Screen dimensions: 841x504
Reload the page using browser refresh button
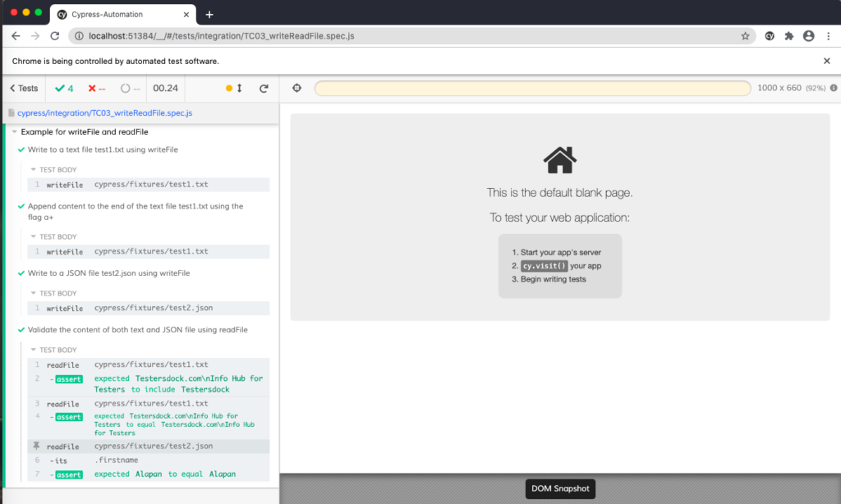tap(55, 36)
